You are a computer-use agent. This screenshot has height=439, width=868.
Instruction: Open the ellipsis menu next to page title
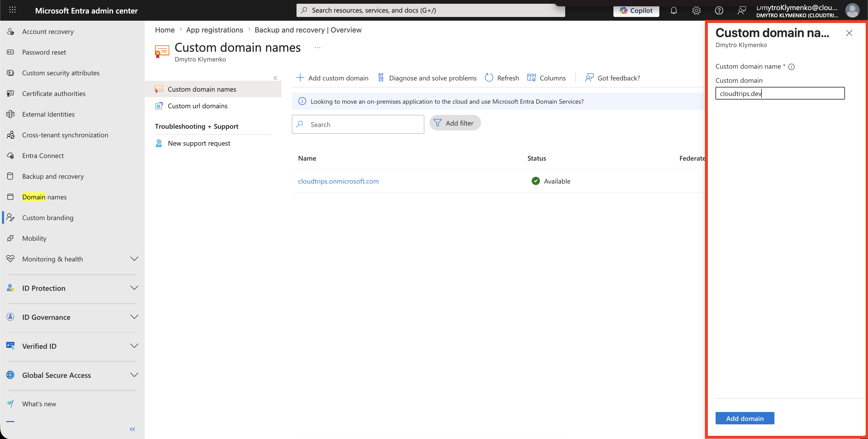click(317, 47)
